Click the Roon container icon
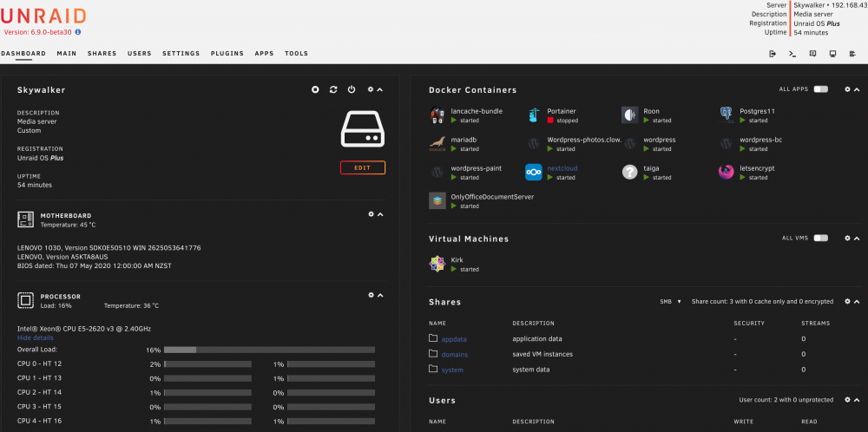Viewport: 868px width, 432px height. [630, 115]
